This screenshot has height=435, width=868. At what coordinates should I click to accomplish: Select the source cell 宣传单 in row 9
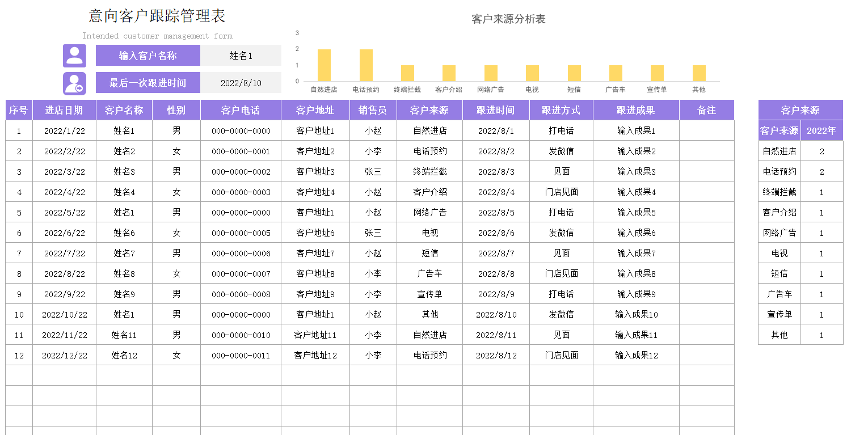click(x=429, y=294)
